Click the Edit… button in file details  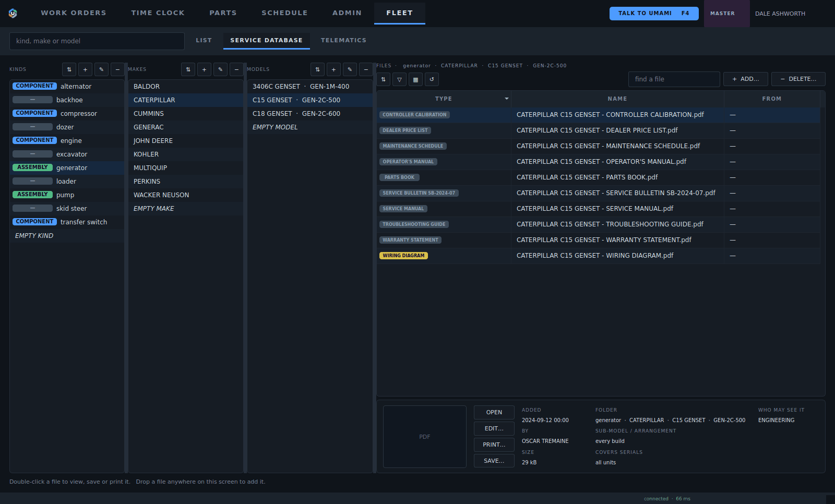point(494,429)
